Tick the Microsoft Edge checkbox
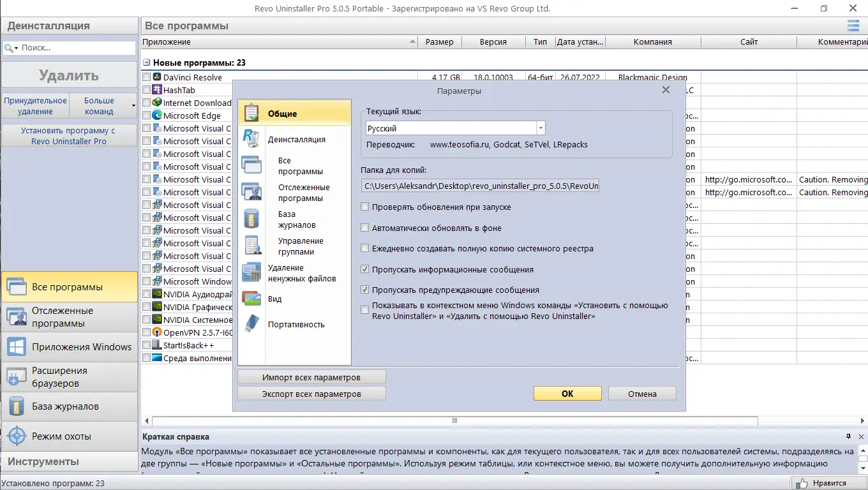The width and height of the screenshot is (868, 490). click(x=147, y=115)
